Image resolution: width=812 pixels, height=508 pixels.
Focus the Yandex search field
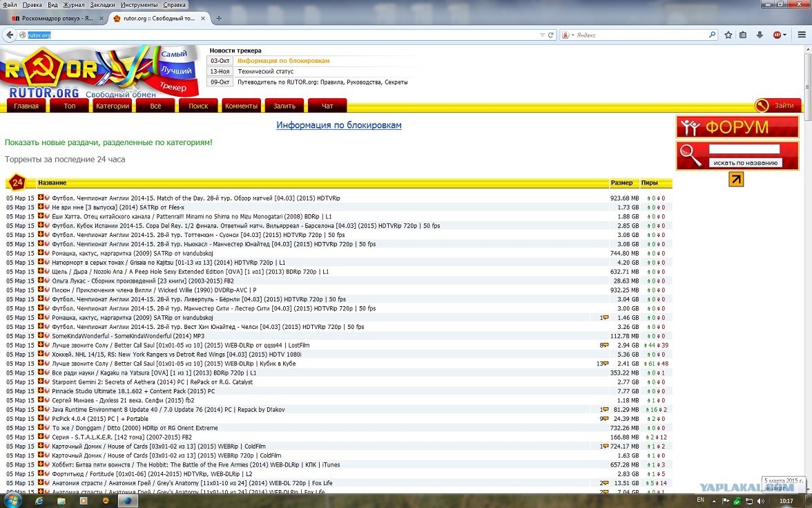(641, 35)
